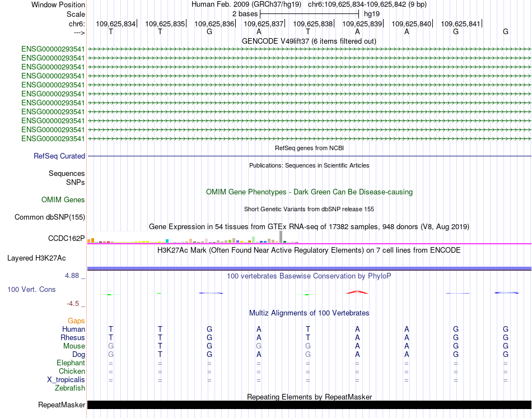Image resolution: width=532 pixels, height=418 pixels.
Task: Click the RefSeq Curated track label
Action: [x=59, y=156]
